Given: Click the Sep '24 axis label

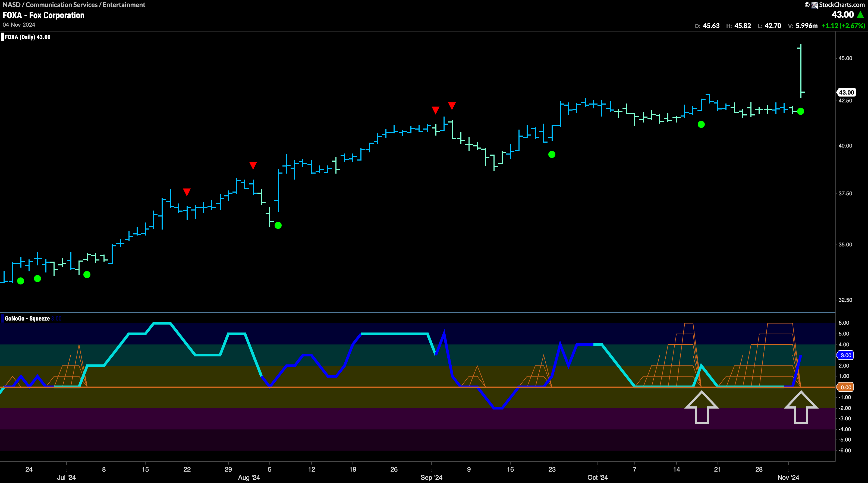Looking at the screenshot, I should 431,477.
